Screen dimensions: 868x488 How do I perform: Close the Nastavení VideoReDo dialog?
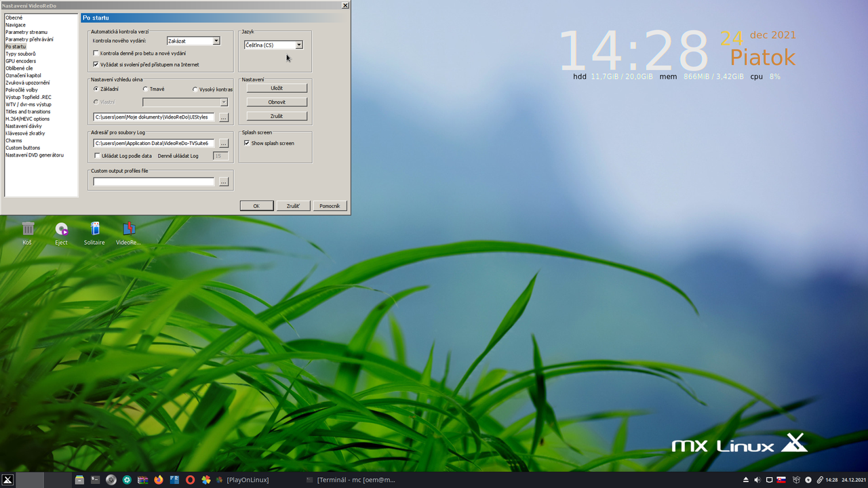point(345,5)
